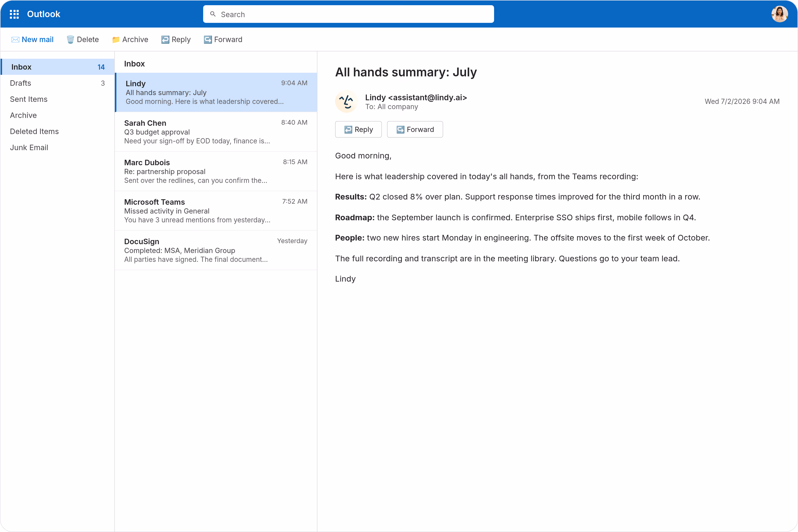The image size is (798, 532).
Task: Click the search magnifier icon
Action: (x=213, y=14)
